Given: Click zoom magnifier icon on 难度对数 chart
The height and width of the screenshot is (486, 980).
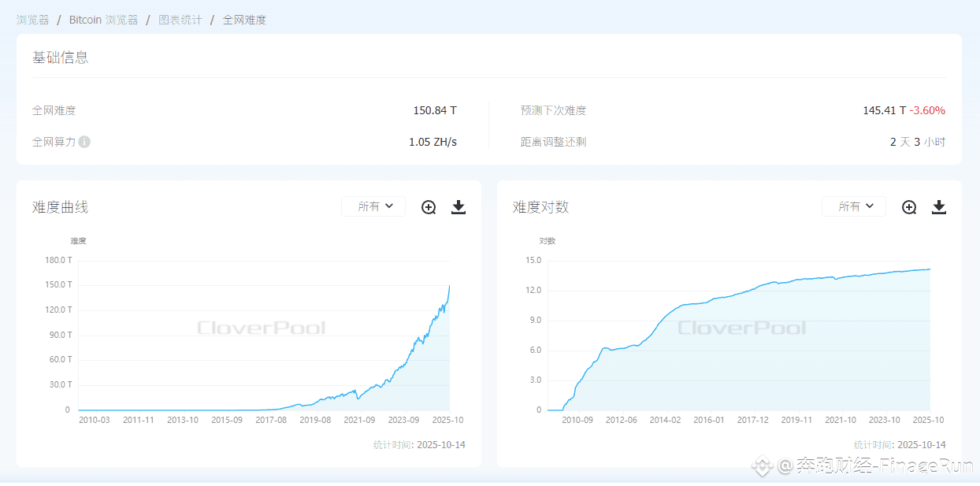Looking at the screenshot, I should click(x=909, y=207).
